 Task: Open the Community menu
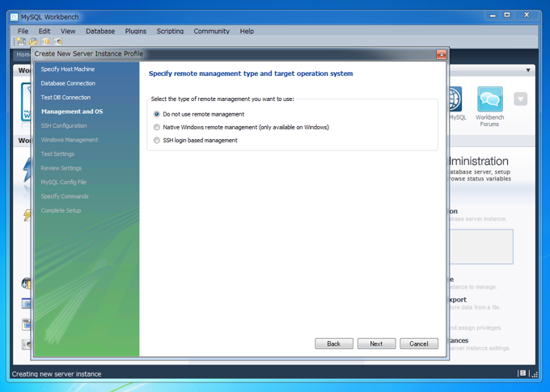tap(212, 32)
